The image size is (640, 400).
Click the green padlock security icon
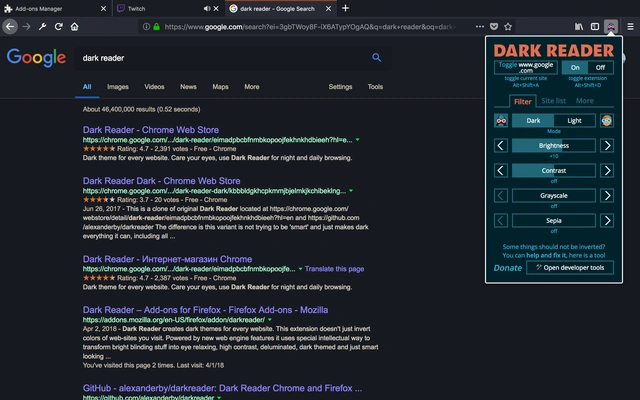coord(156,27)
